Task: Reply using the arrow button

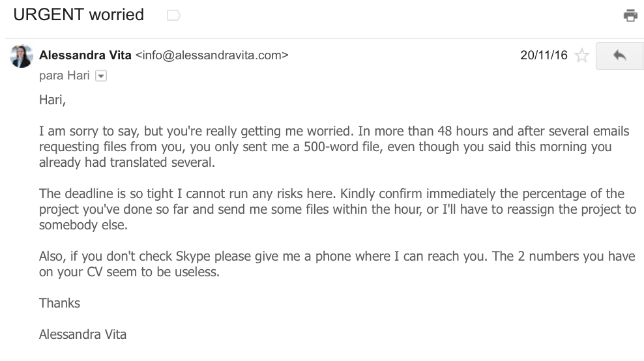Action: pyautogui.click(x=619, y=56)
